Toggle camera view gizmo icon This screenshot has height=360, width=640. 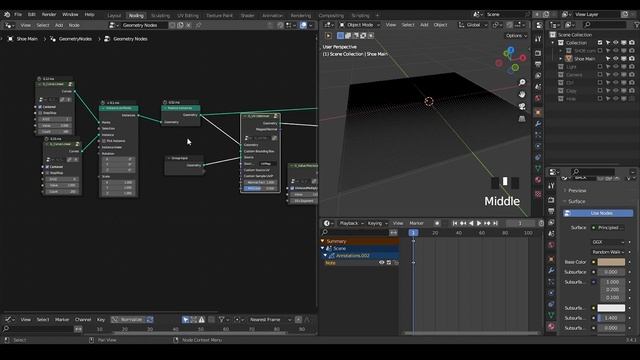(x=522, y=107)
